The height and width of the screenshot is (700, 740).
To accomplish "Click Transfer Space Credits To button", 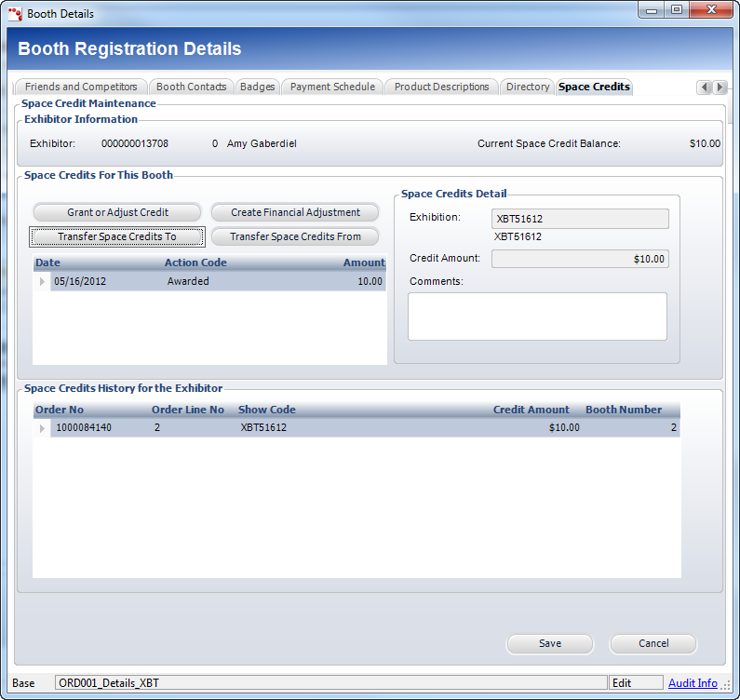I will [x=117, y=236].
